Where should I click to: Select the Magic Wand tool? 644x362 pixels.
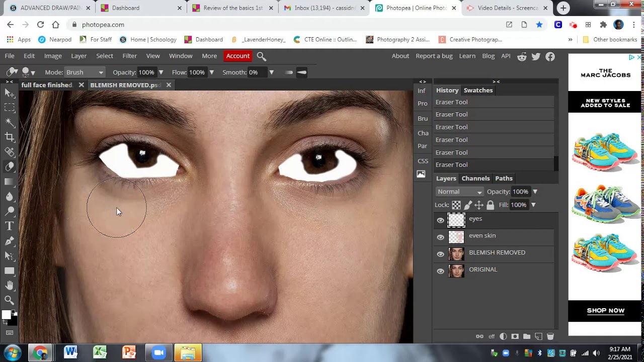10,122
